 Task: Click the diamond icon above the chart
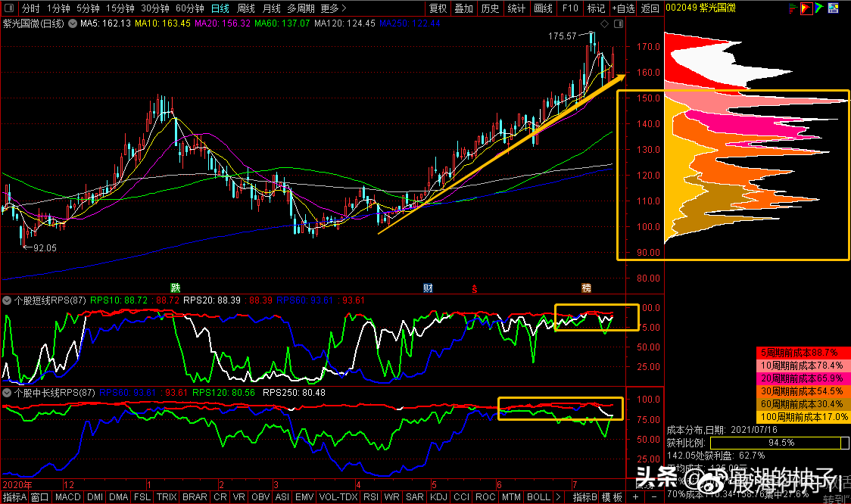tap(605, 24)
